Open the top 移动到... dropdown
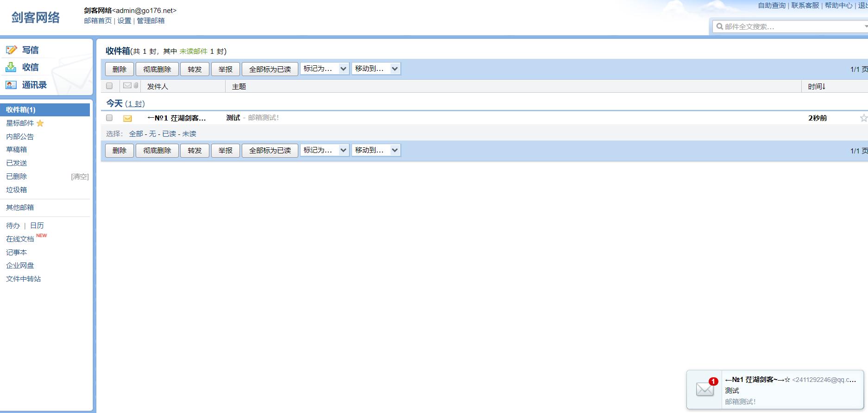The width and height of the screenshot is (868, 413). pyautogui.click(x=376, y=69)
